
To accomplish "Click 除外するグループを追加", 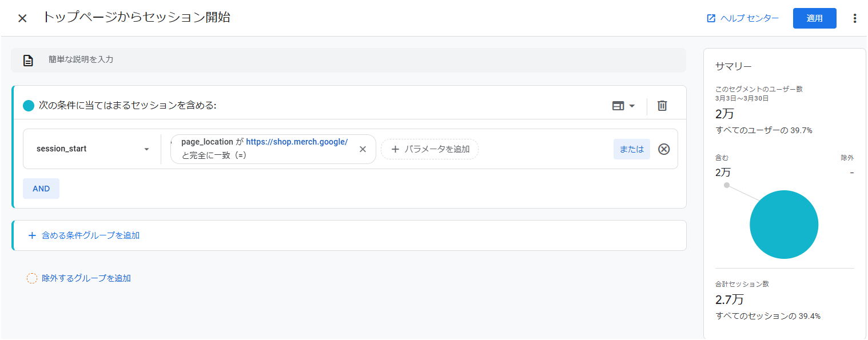I will click(86, 278).
